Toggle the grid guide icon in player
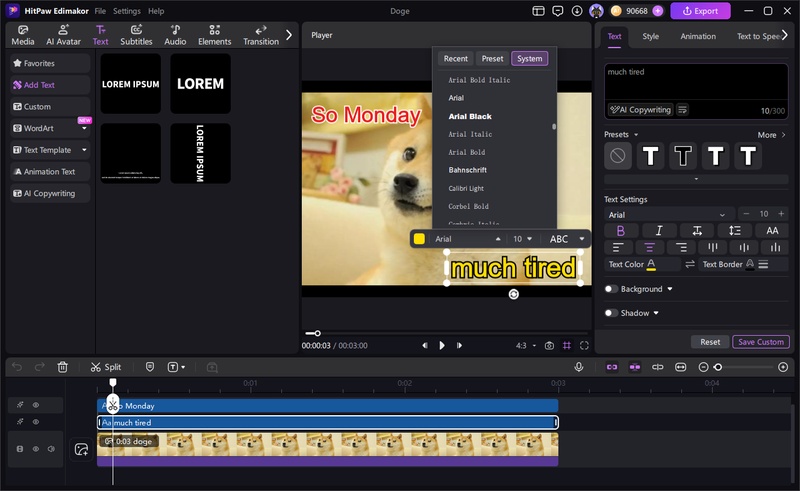Image resolution: width=800 pixels, height=491 pixels. point(567,346)
